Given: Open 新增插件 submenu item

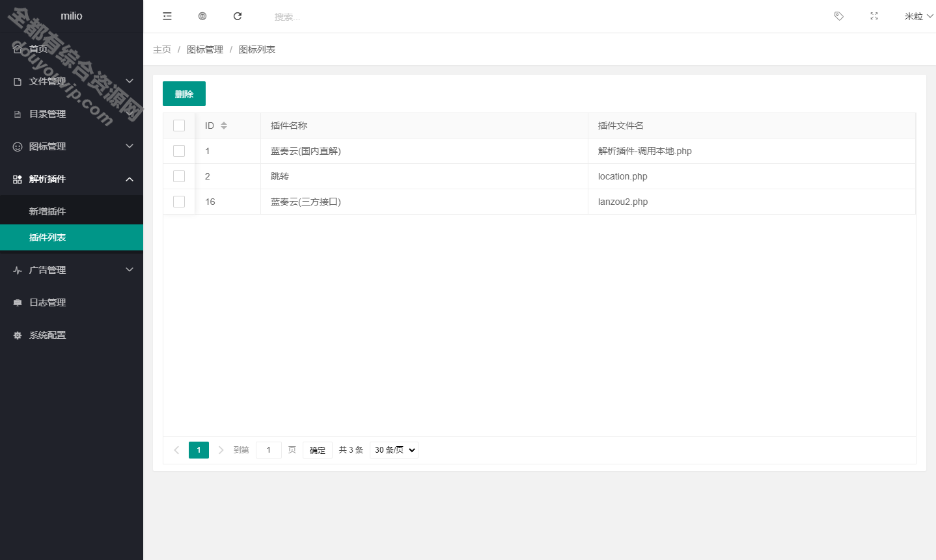Looking at the screenshot, I should pyautogui.click(x=72, y=211).
